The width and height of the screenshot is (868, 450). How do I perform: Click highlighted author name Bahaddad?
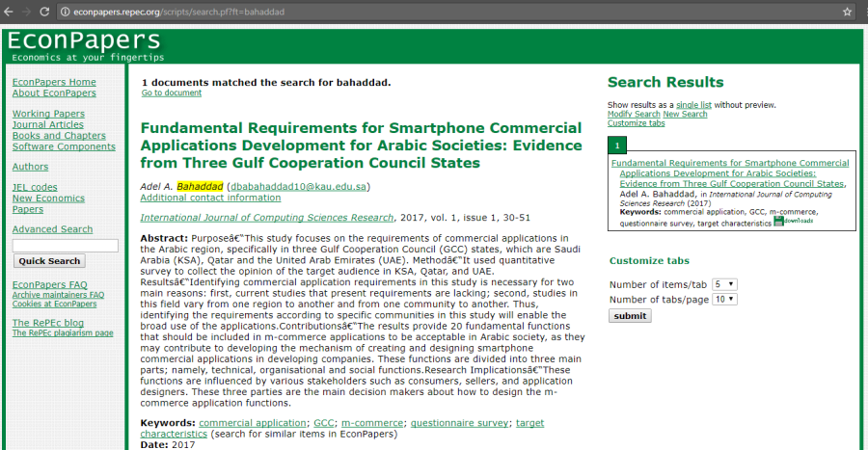click(200, 186)
